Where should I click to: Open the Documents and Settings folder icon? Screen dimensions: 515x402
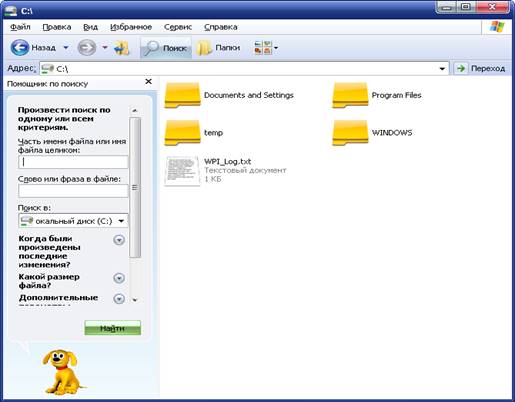click(x=182, y=95)
